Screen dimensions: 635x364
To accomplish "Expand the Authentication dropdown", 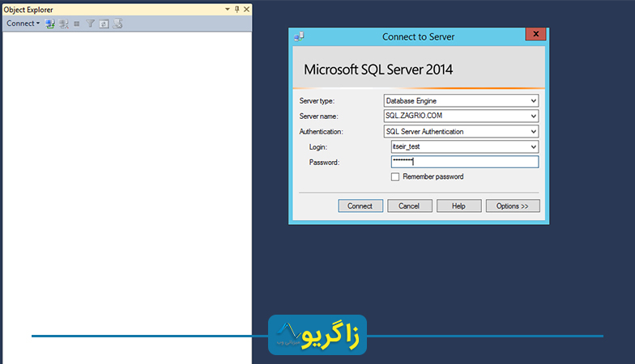I will (534, 131).
